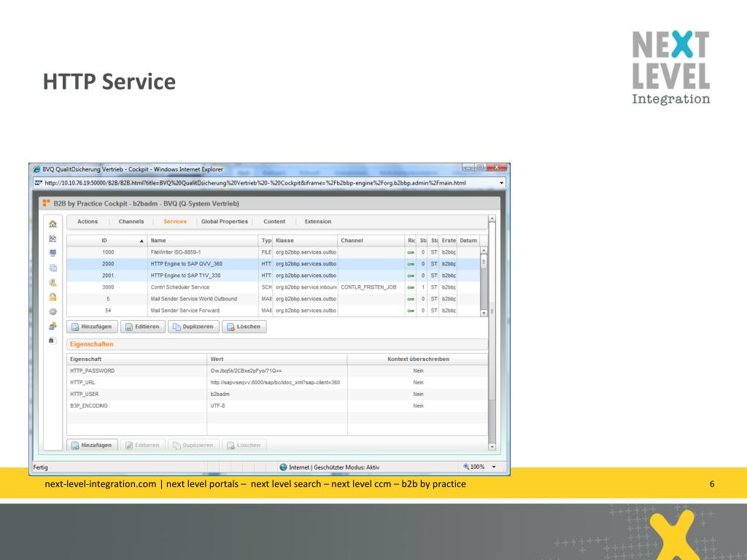Click the Internet globe icon in status bar
747x560 pixels.
click(284, 467)
